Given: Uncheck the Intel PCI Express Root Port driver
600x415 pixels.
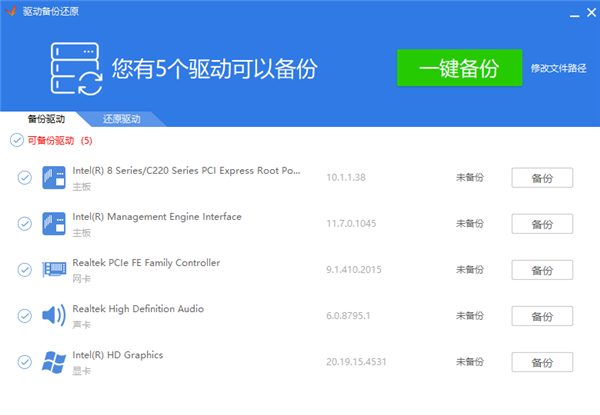Looking at the screenshot, I should (x=24, y=178).
